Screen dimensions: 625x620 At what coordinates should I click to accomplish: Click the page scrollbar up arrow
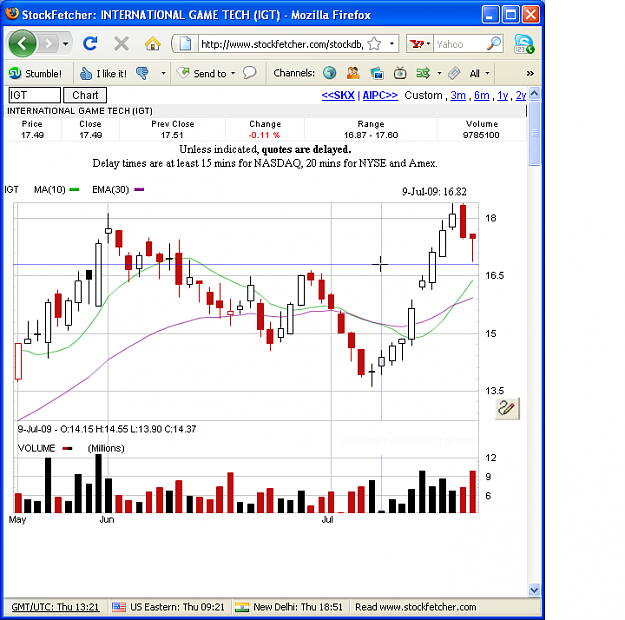click(x=534, y=94)
